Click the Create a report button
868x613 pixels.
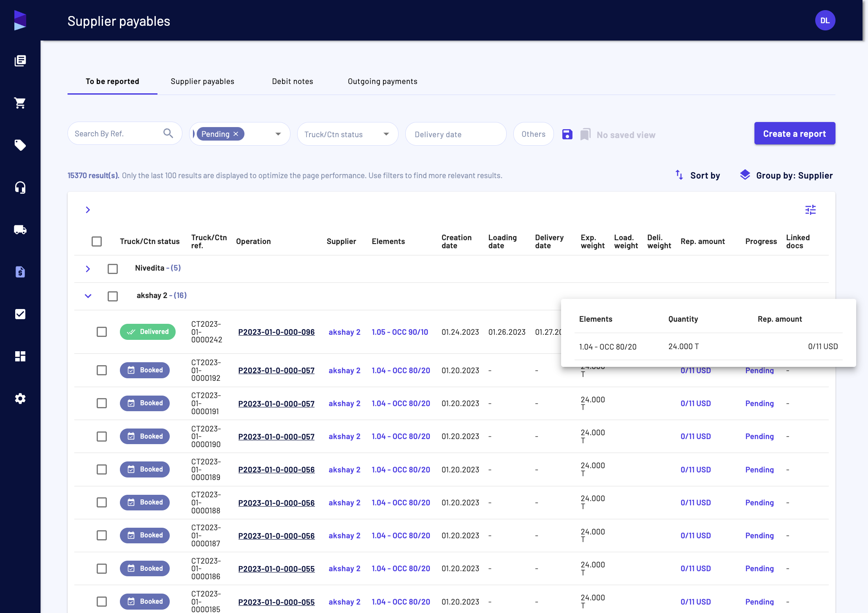[795, 133]
